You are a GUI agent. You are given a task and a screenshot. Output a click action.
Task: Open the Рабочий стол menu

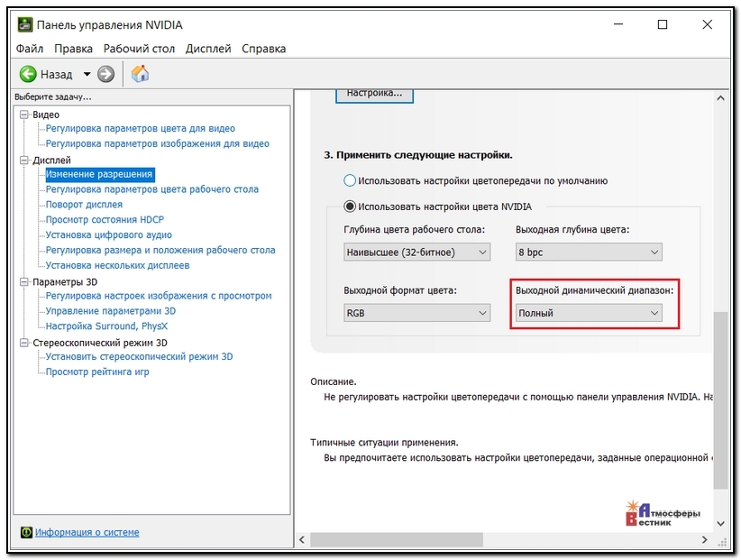click(x=139, y=49)
